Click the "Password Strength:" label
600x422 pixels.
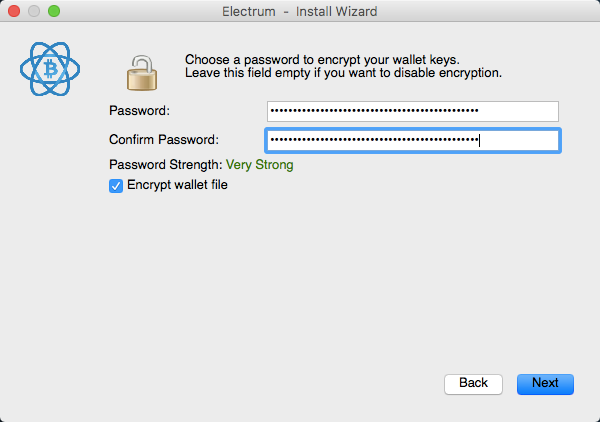166,165
